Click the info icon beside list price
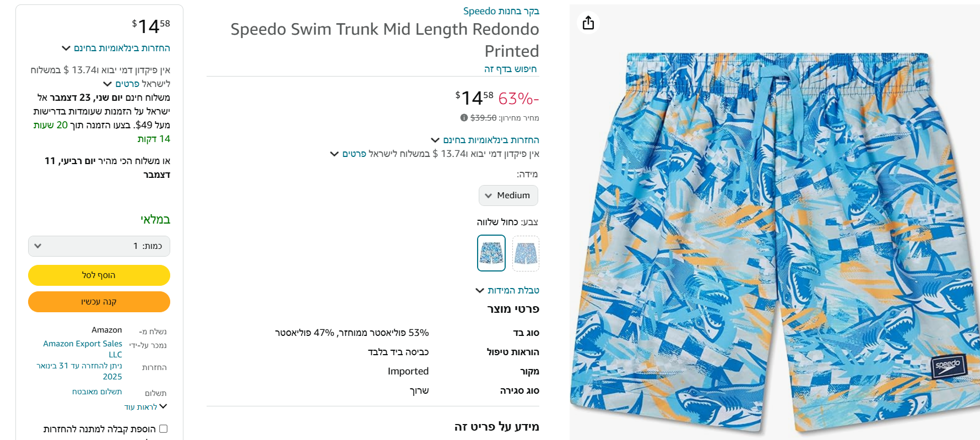980x440 pixels. 464,118
